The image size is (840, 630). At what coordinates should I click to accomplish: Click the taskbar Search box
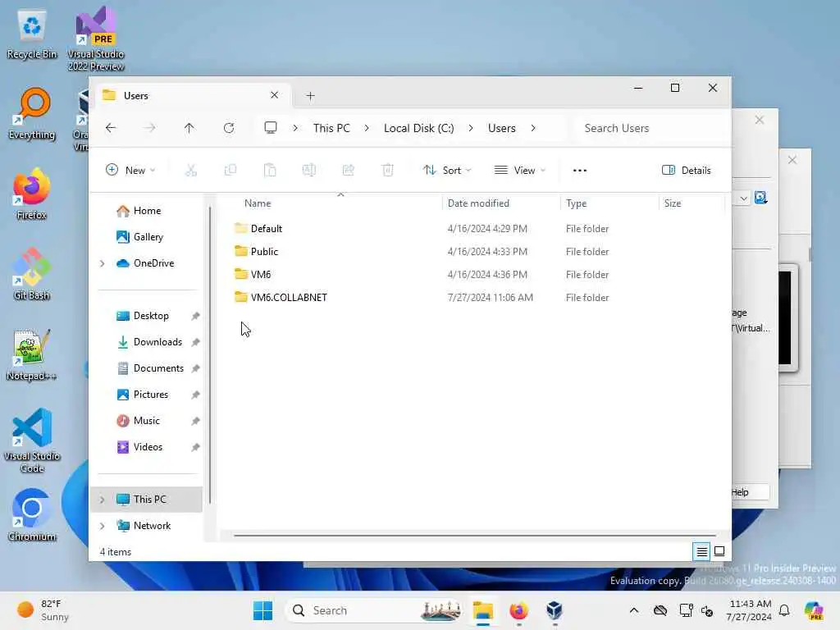pyautogui.click(x=375, y=610)
